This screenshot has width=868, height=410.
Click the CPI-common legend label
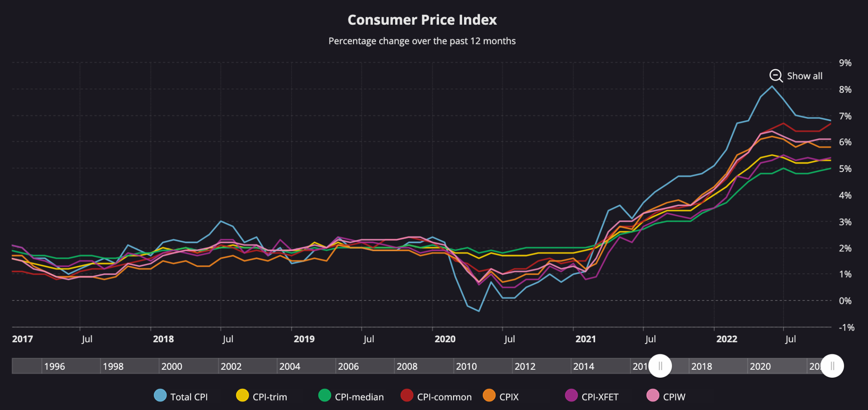coord(444,397)
